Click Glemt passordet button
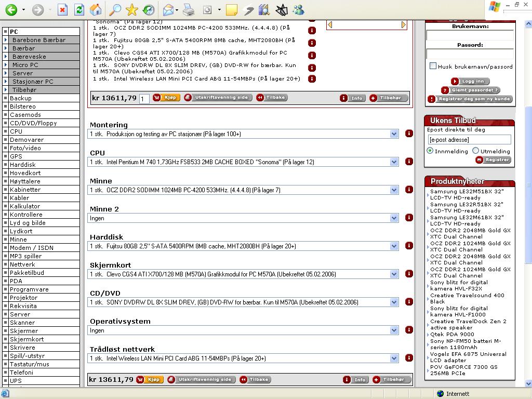The height and width of the screenshot is (399, 532). [471, 90]
